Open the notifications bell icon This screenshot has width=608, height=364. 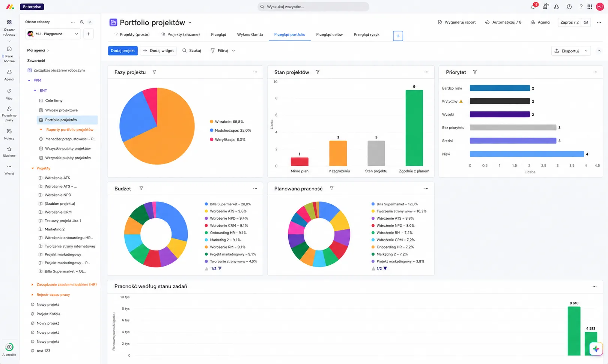(533, 7)
